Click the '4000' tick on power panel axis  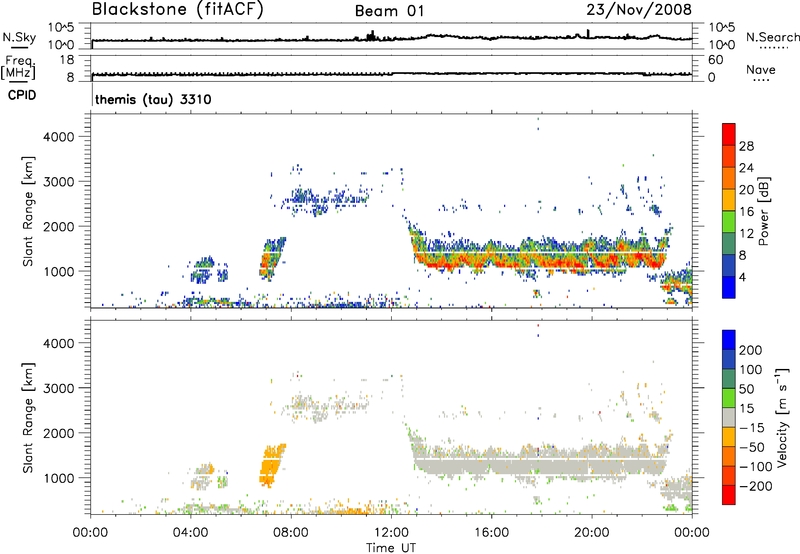pos(58,137)
